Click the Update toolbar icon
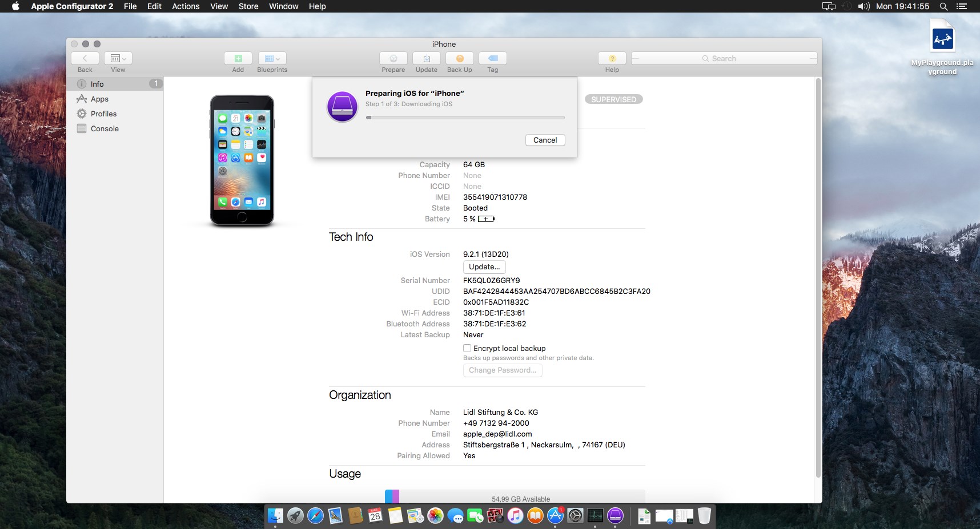This screenshot has height=529, width=980. pyautogui.click(x=427, y=58)
